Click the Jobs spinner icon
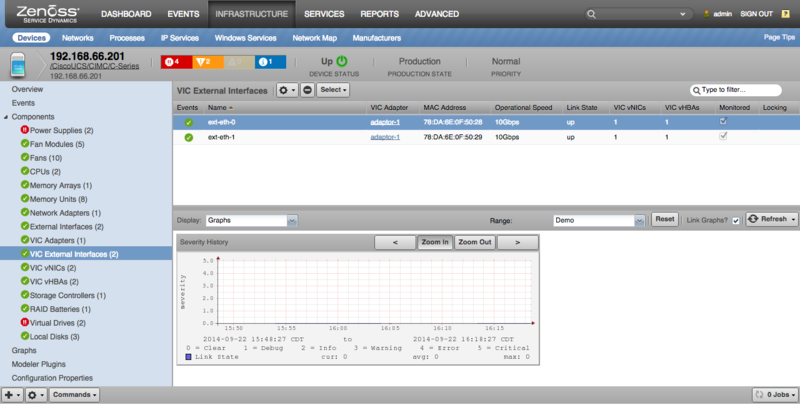The height and width of the screenshot is (405, 800). (759, 395)
